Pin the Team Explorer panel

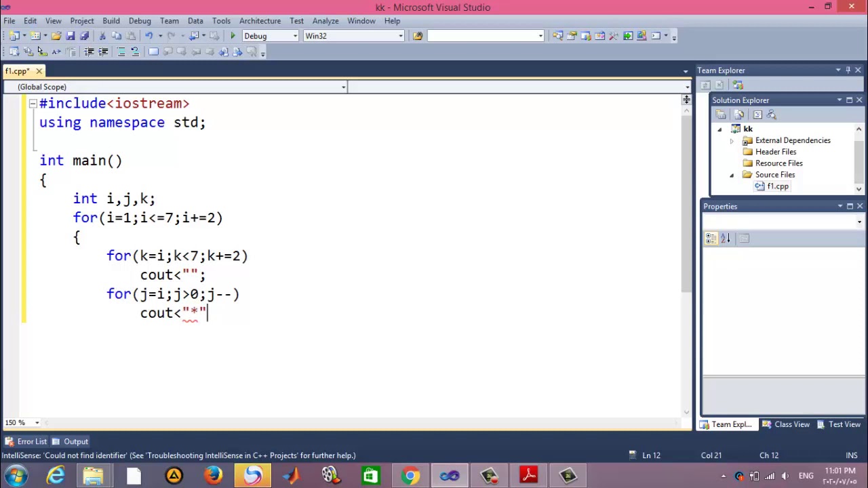click(848, 70)
